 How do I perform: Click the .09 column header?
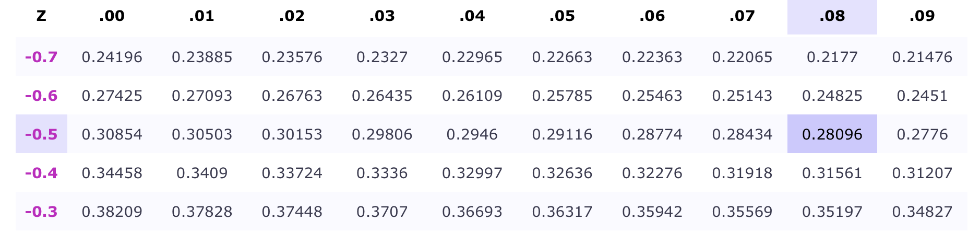pos(922,16)
